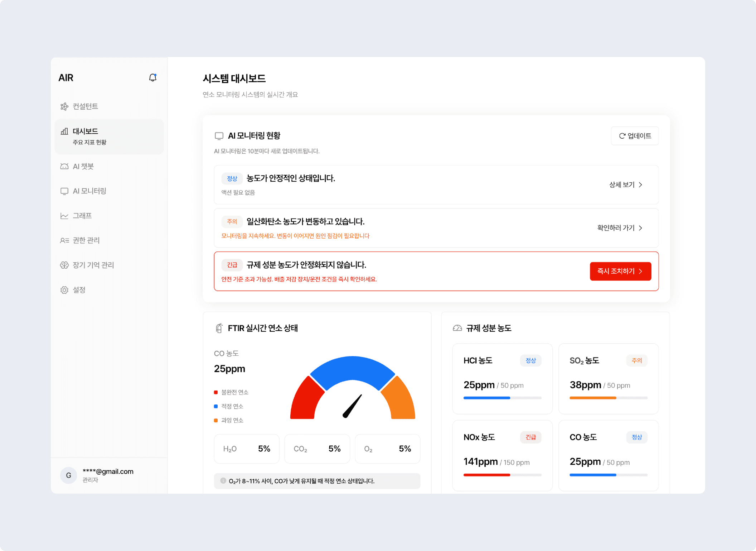Click the 그래프 line chart icon
756x551 pixels.
[64, 216]
